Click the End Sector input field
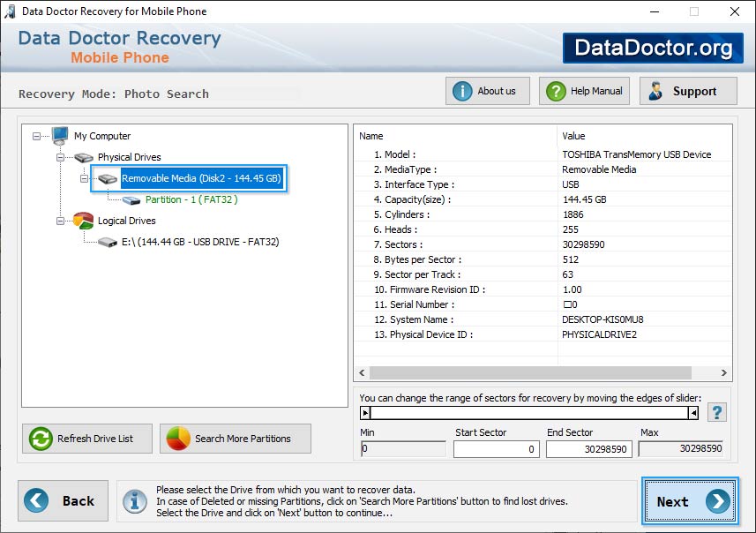Image resolution: width=756 pixels, height=533 pixels. tap(588, 449)
